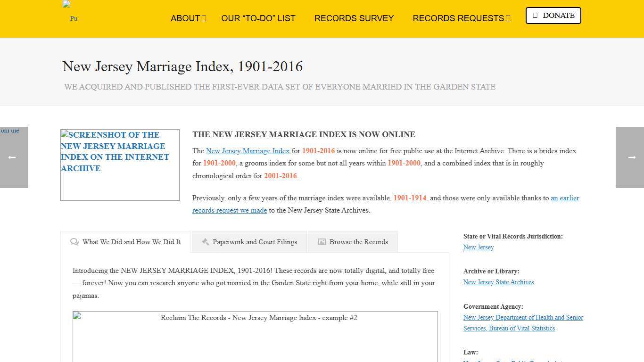Click the gavel icon on Paperwork tab

click(x=206, y=241)
